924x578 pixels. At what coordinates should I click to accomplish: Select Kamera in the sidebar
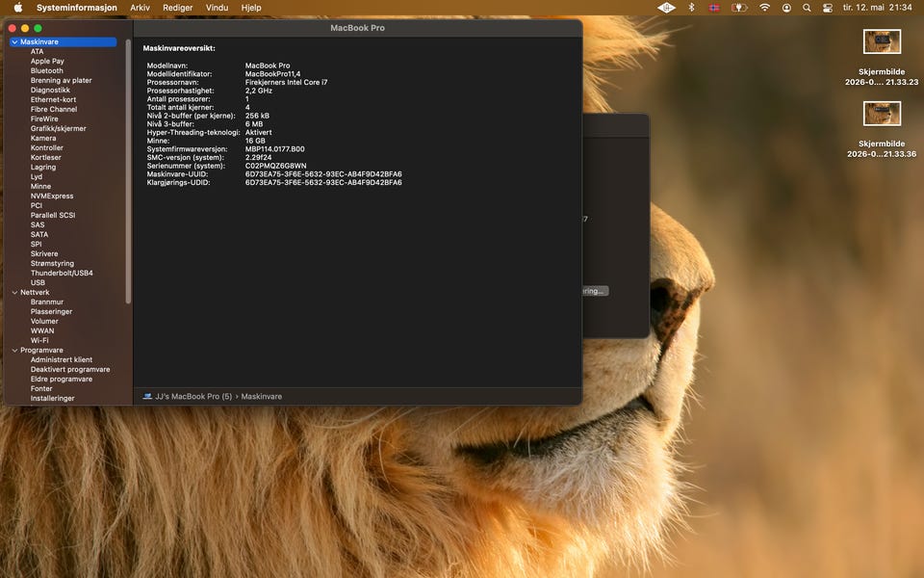[x=43, y=138]
